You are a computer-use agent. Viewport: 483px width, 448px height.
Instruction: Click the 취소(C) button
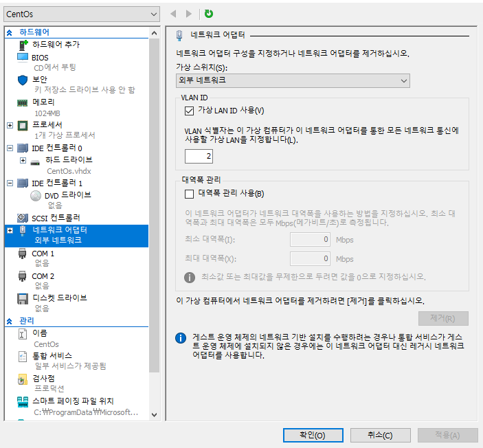[x=381, y=436]
